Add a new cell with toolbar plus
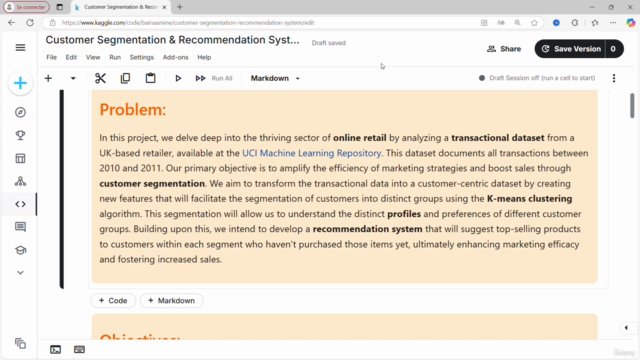Screen dimensions: 640x360 [x=48, y=78]
